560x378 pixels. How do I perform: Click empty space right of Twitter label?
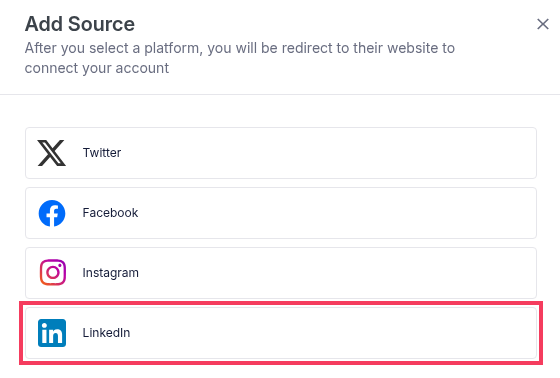[x=321, y=153]
